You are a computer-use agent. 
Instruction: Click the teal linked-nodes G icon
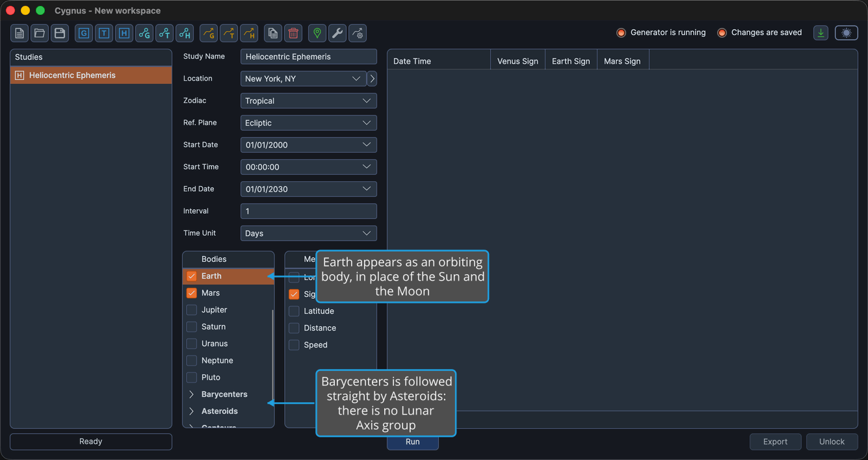[144, 33]
